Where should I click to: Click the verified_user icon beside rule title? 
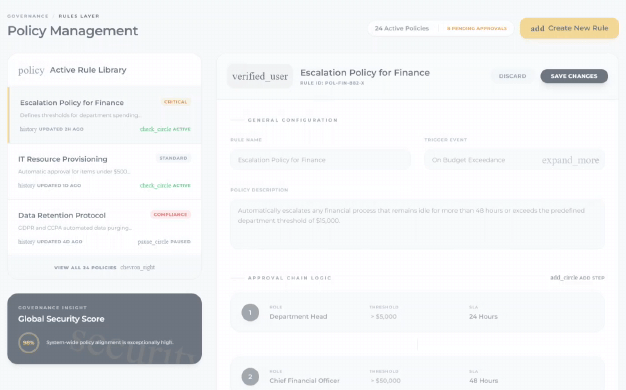pyautogui.click(x=260, y=76)
